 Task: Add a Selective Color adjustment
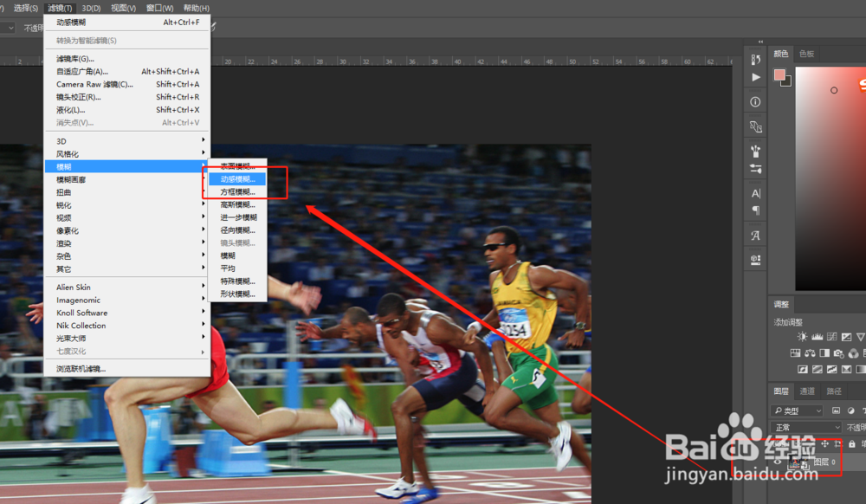tap(847, 369)
